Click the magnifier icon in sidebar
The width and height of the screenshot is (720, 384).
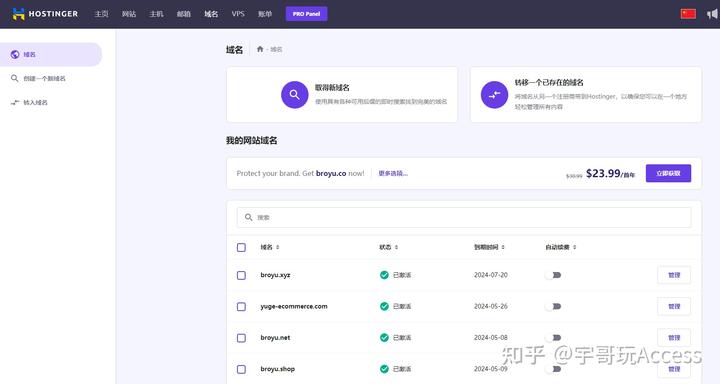15,79
